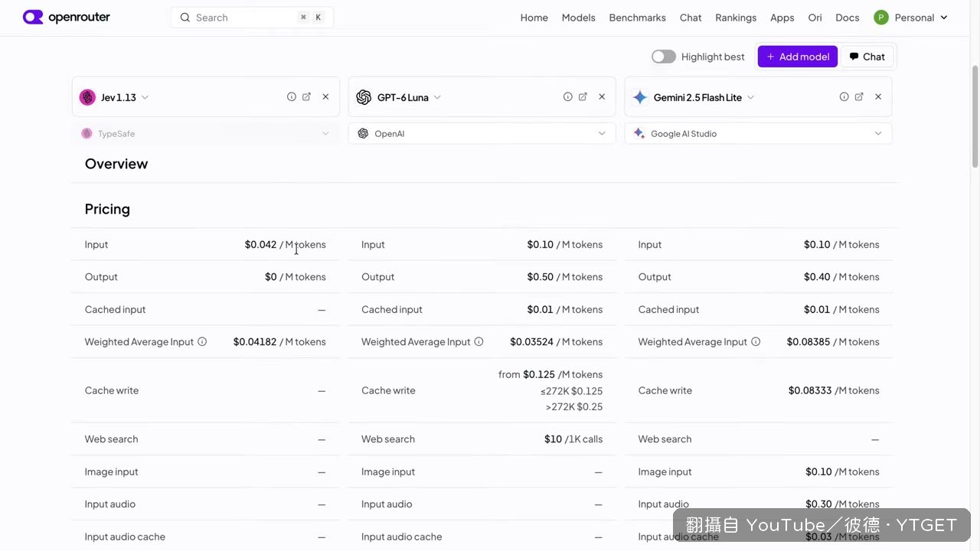Open GPT-6 Luna external link icon
This screenshot has height=551, width=980.
(x=583, y=97)
